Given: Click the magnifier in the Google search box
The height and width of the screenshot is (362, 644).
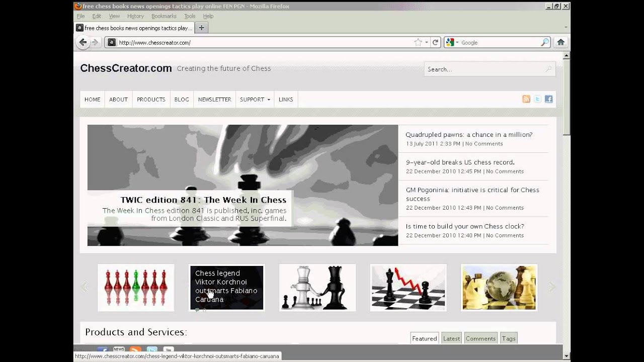Looking at the screenshot, I should click(545, 43).
